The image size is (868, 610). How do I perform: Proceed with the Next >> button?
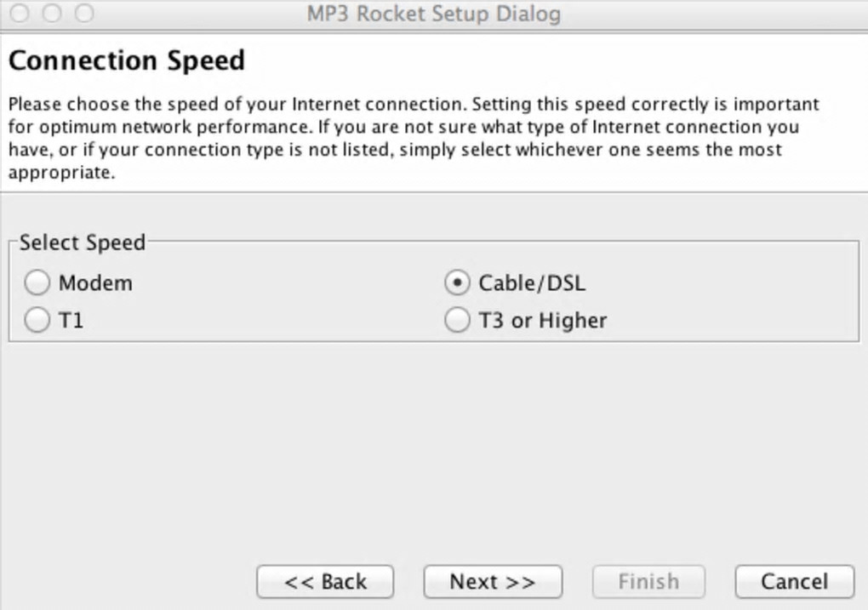tap(493, 582)
